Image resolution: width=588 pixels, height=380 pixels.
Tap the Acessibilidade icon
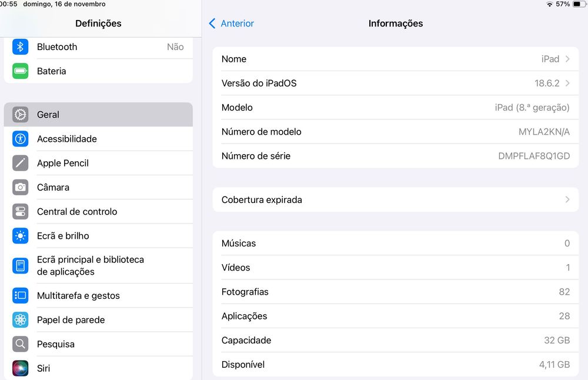pyautogui.click(x=20, y=139)
